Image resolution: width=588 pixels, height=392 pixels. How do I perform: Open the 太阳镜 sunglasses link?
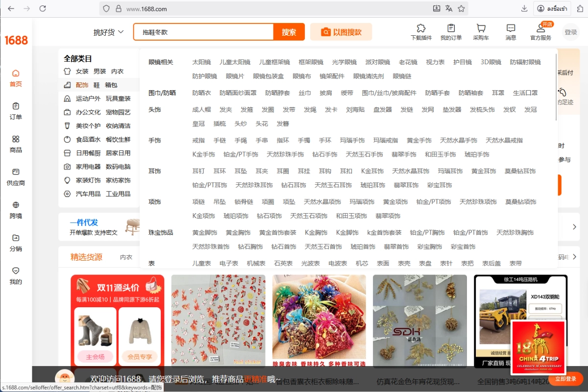[201, 62]
